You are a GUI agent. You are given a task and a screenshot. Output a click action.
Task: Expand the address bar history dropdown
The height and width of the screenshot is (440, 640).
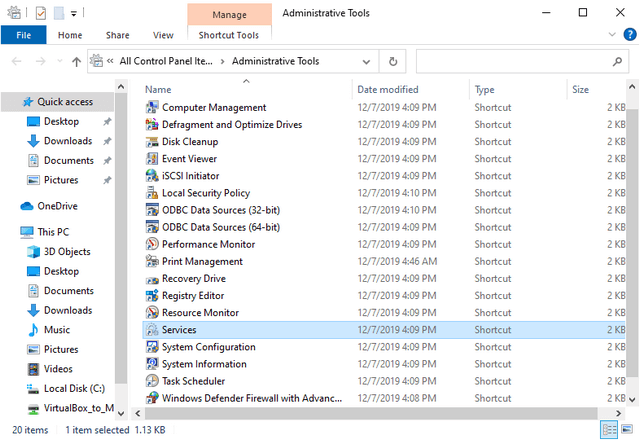366,62
